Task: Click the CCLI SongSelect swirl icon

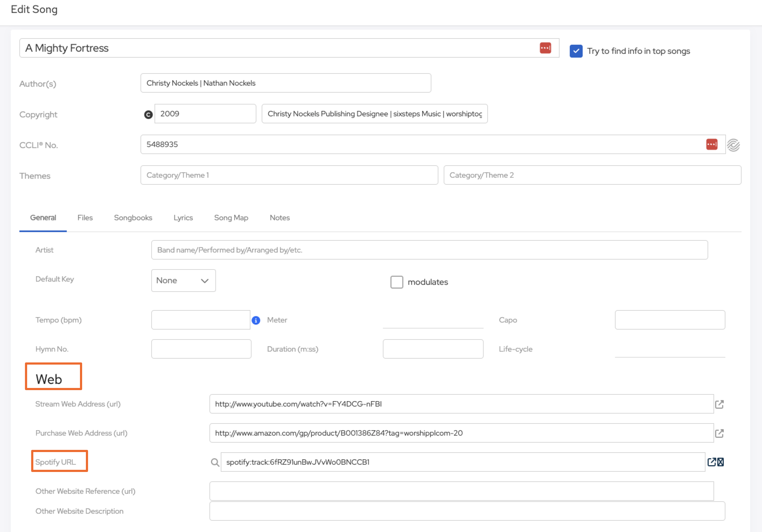Action: click(733, 145)
